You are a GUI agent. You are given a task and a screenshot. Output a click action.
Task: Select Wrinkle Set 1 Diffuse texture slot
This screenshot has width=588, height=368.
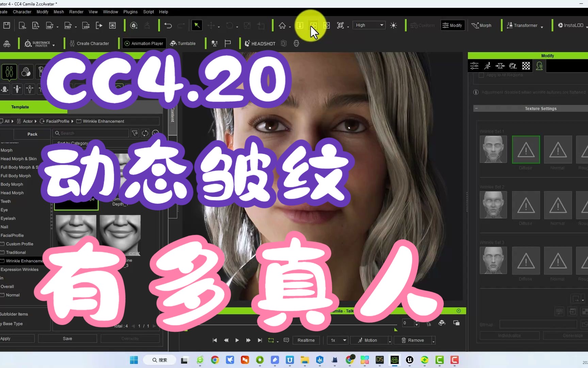click(x=526, y=150)
